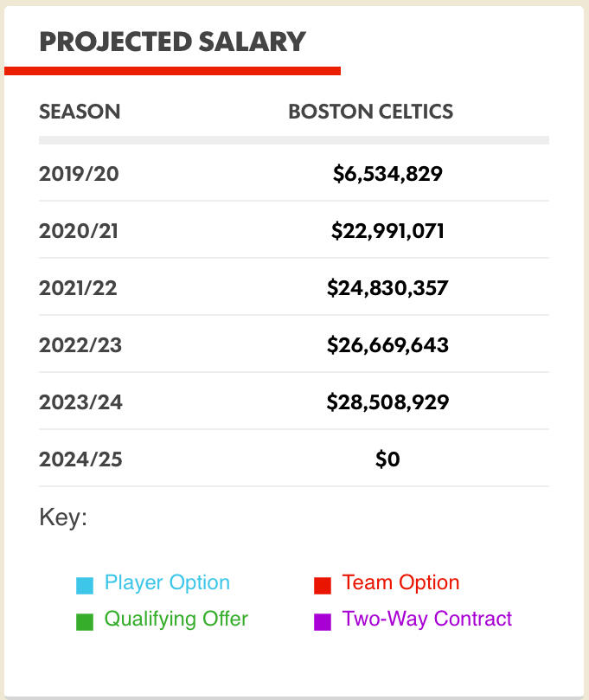Click the Key: label
This screenshot has height=700, width=589.
[63, 518]
